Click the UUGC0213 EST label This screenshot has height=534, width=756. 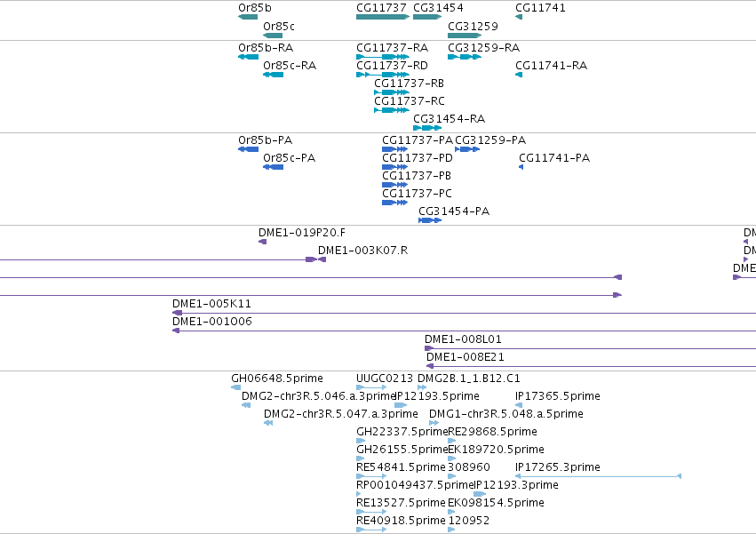click(x=385, y=379)
